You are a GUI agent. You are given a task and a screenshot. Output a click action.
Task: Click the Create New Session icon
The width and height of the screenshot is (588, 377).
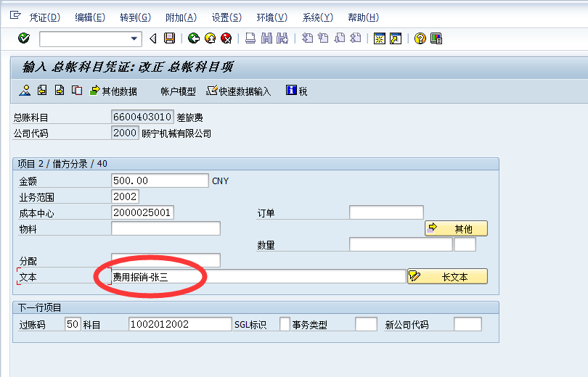380,38
